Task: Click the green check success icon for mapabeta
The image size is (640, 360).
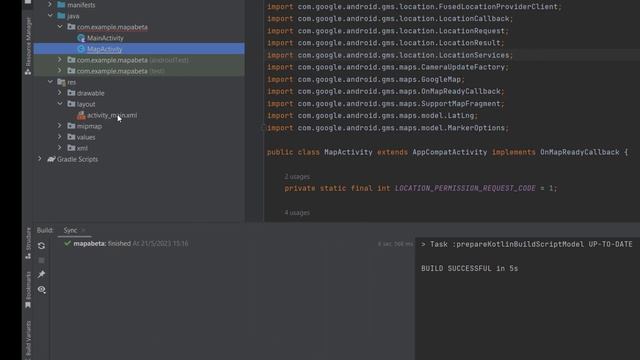Action: [67, 243]
